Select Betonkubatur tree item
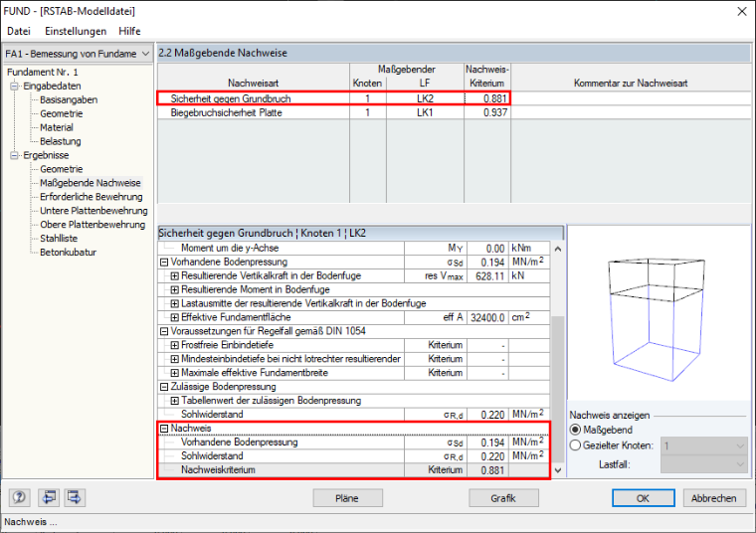Screen dimensions: 756x533 tap(68, 253)
